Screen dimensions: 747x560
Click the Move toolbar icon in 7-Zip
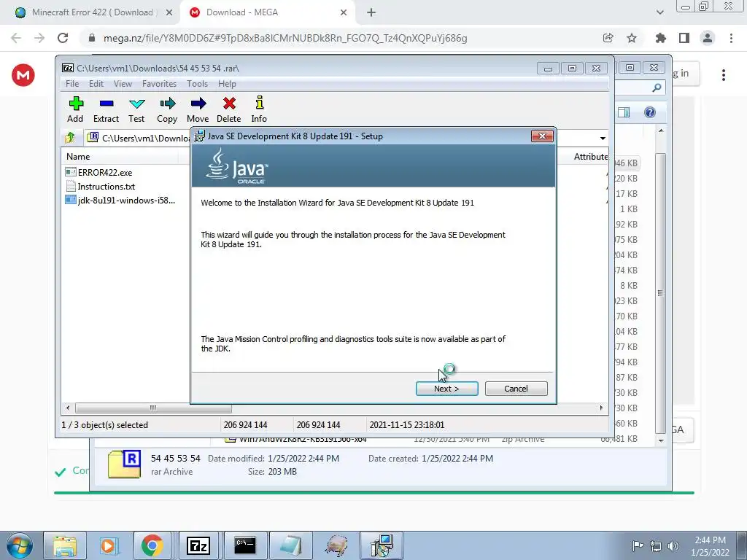(x=198, y=109)
